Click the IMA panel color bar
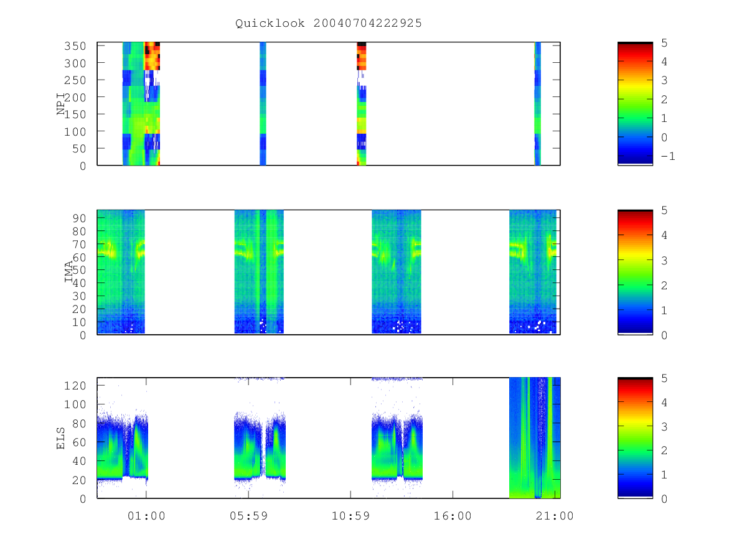747x560 pixels. pyautogui.click(x=635, y=272)
